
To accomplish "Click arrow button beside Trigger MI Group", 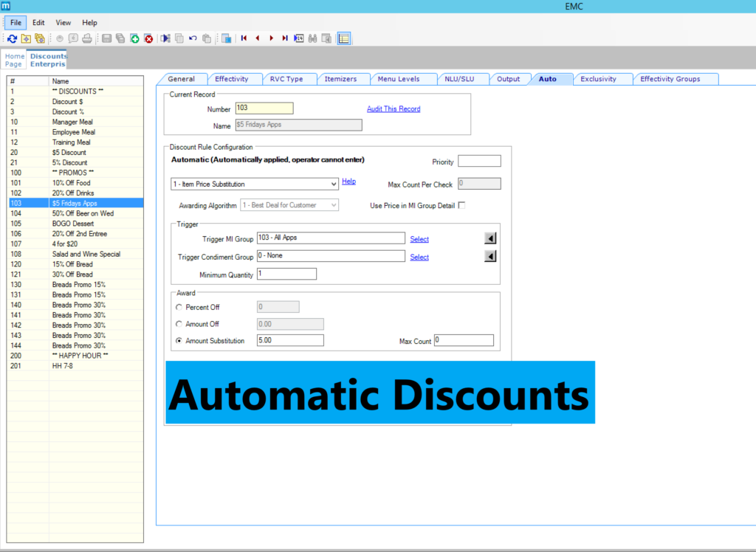I will pos(490,238).
